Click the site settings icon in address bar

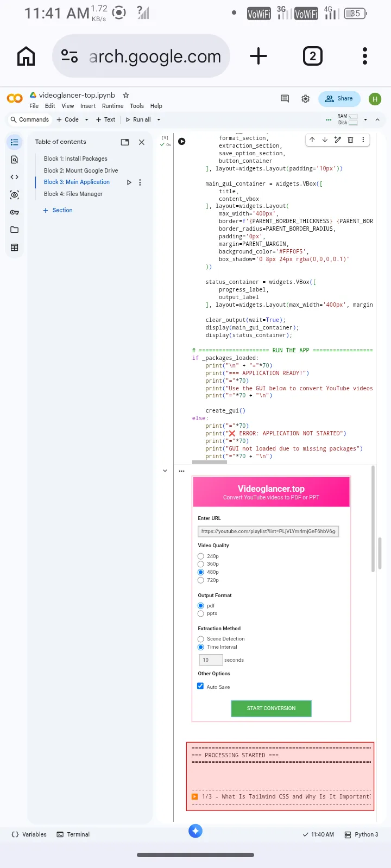tap(70, 56)
